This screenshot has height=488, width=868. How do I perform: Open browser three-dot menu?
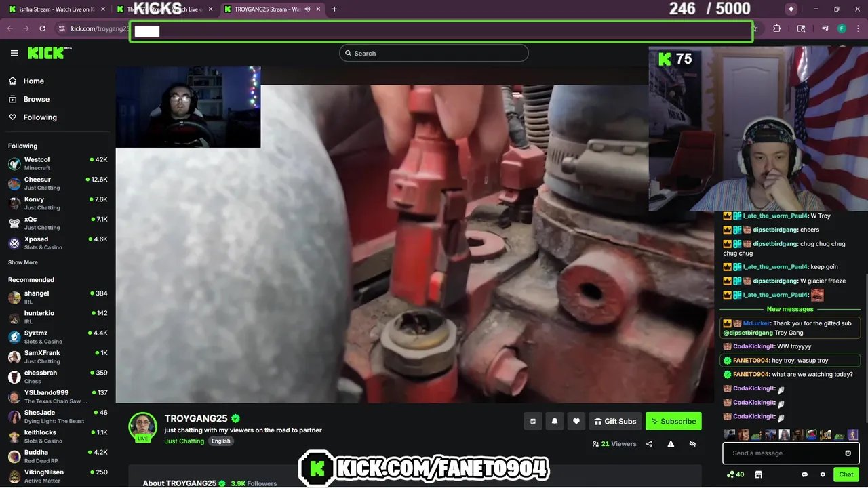tap(858, 28)
